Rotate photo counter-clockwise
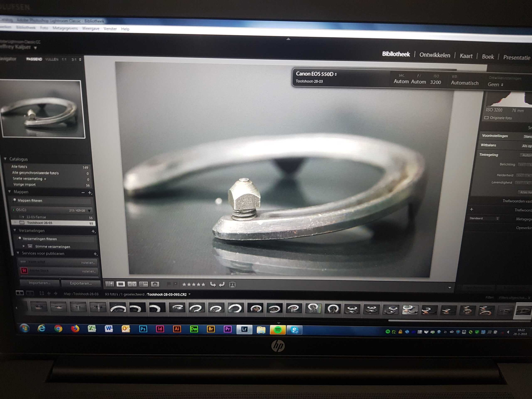This screenshot has height=399, width=532. coord(213,284)
